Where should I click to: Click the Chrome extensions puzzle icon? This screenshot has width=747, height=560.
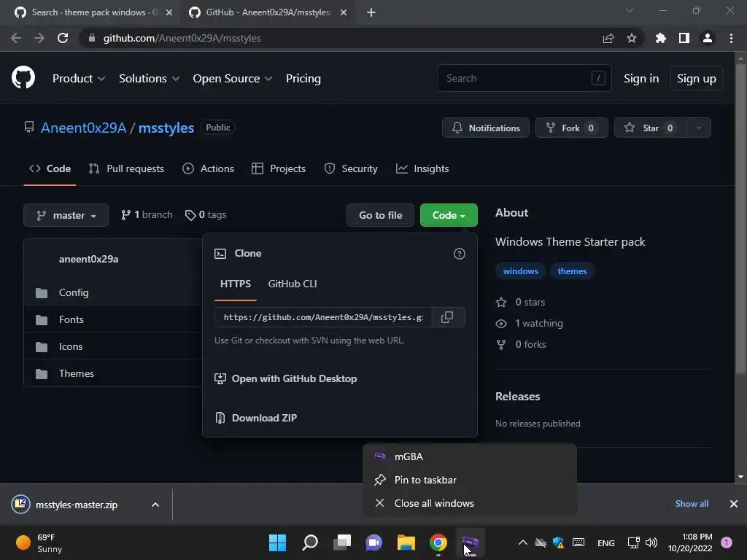point(660,38)
